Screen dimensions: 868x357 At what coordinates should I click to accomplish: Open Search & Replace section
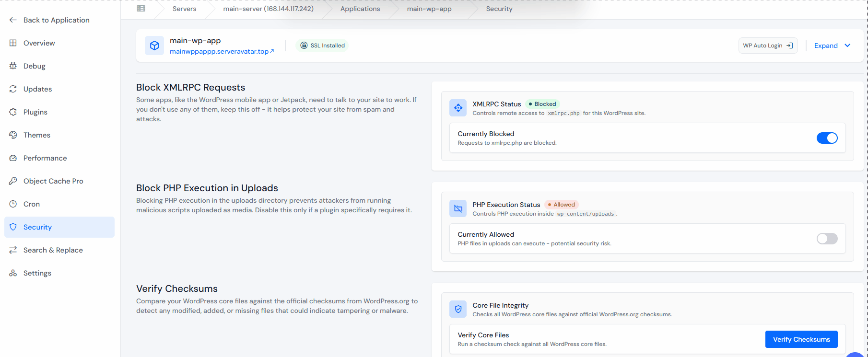pos(59,250)
